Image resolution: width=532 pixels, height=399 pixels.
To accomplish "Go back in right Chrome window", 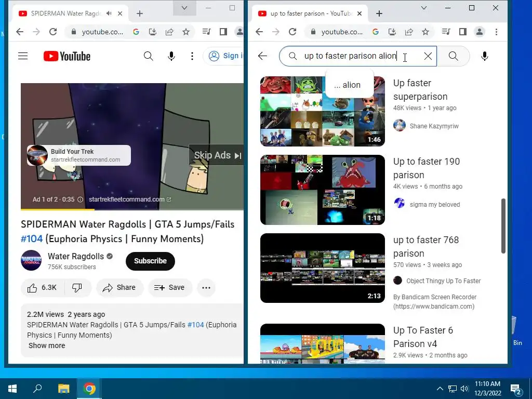I will click(259, 32).
